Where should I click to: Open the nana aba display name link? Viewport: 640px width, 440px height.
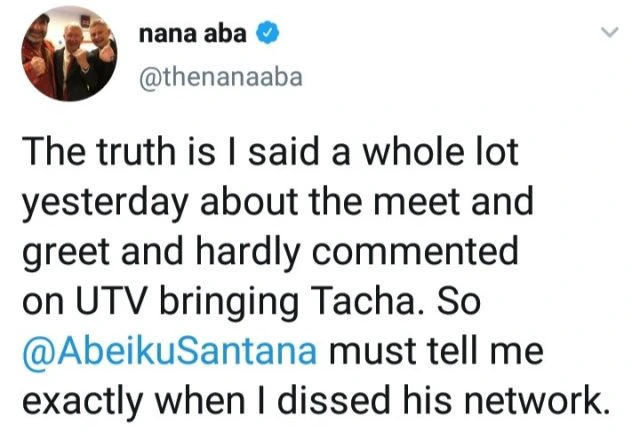pyautogui.click(x=193, y=33)
